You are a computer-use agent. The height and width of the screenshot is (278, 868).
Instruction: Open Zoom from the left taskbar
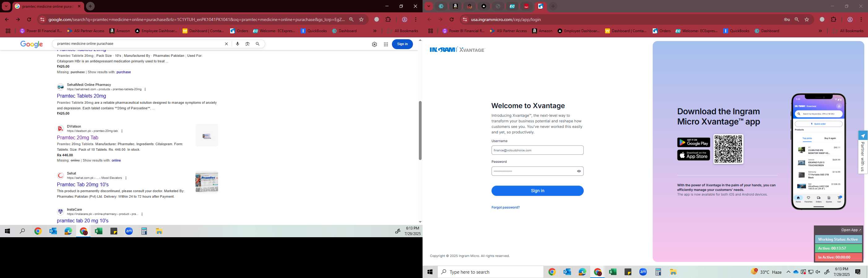click(129, 231)
